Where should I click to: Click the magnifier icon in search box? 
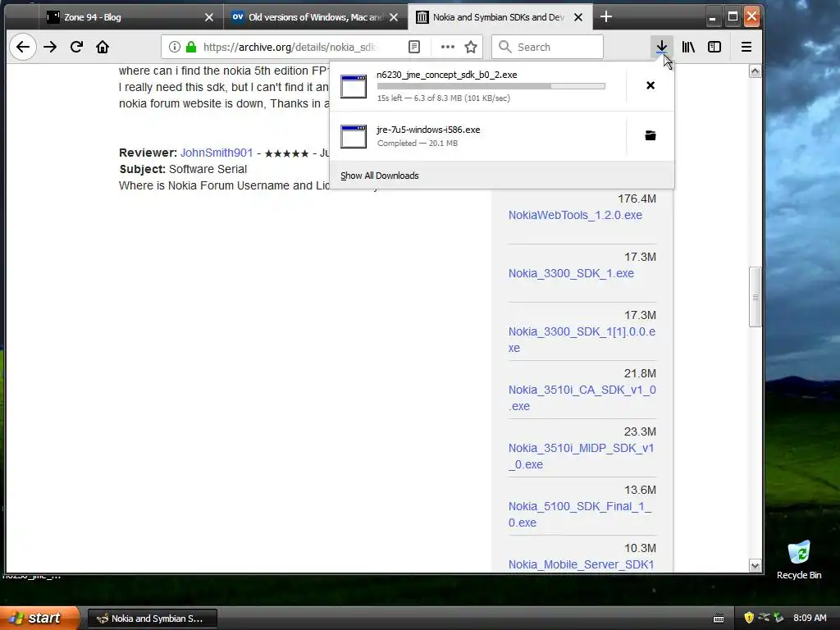pyautogui.click(x=504, y=47)
